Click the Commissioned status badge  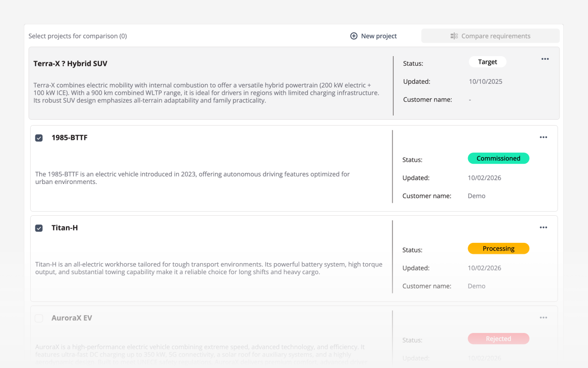(x=498, y=158)
